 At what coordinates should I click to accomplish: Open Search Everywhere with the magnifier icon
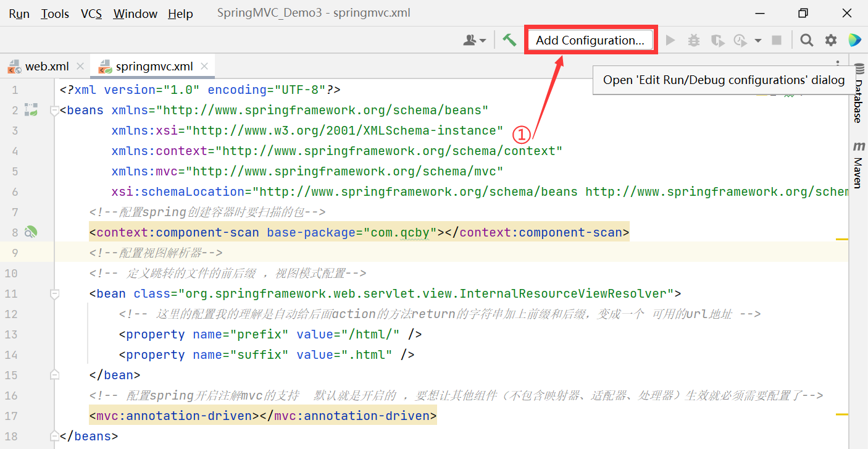pos(806,40)
